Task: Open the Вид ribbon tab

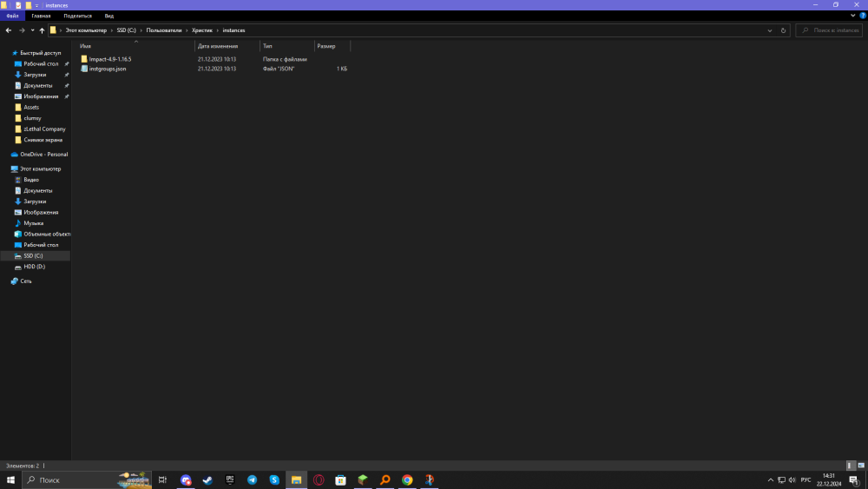Action: click(109, 16)
